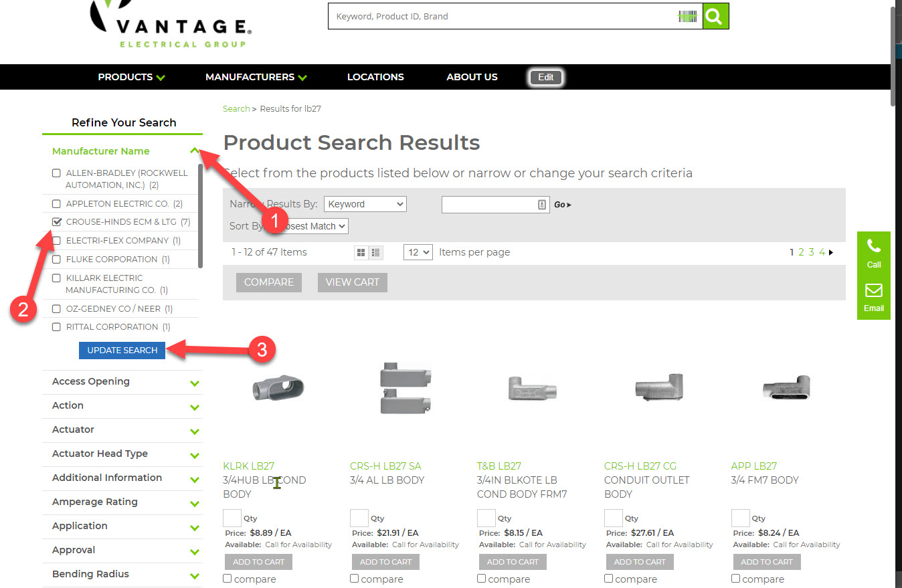
Task: Go to Locations page
Action: 375,77
